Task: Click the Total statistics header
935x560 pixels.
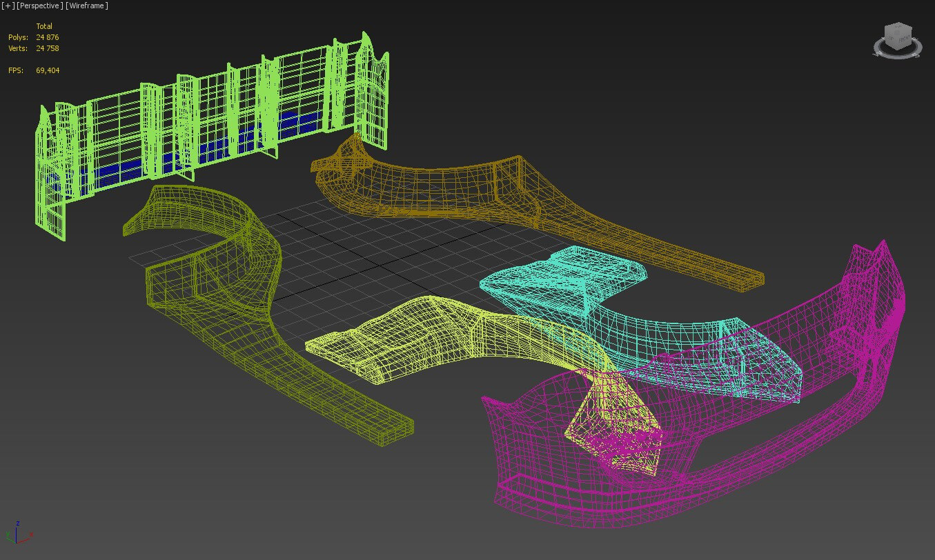Action: point(44,26)
